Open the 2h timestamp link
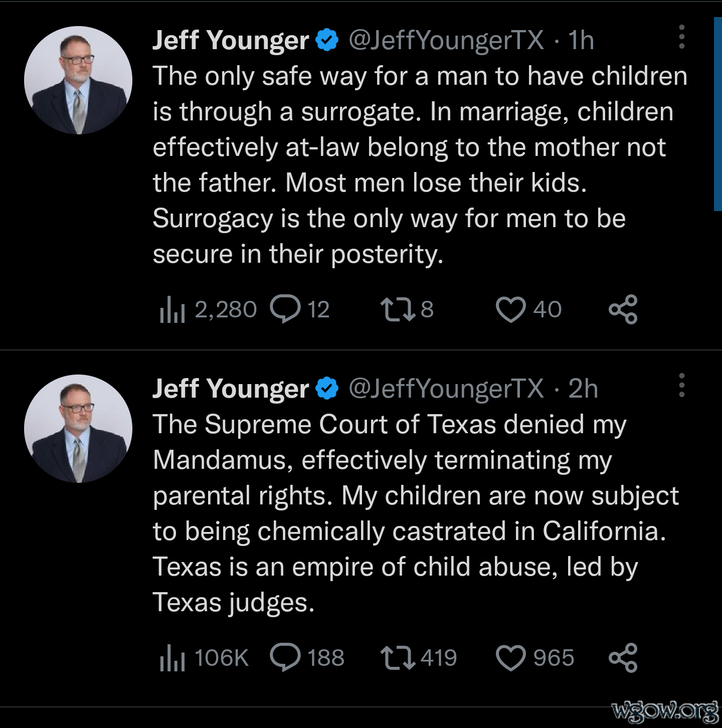The height and width of the screenshot is (728, 722). pos(583,389)
